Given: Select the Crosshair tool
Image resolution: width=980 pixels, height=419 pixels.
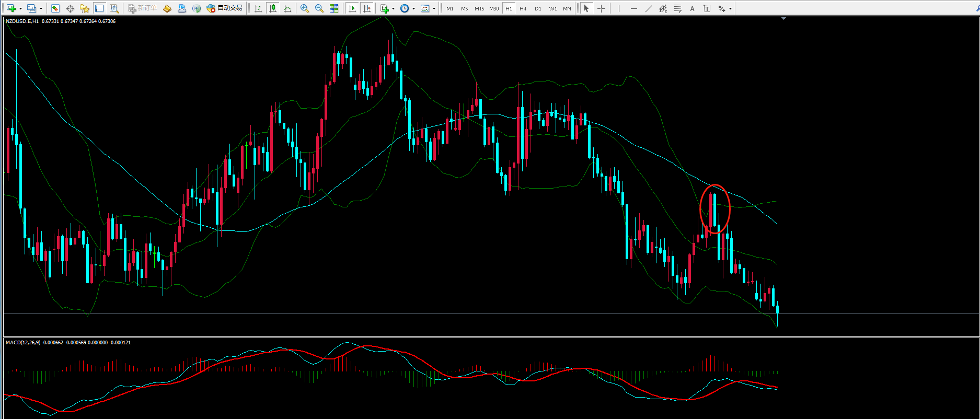Looking at the screenshot, I should [602, 8].
